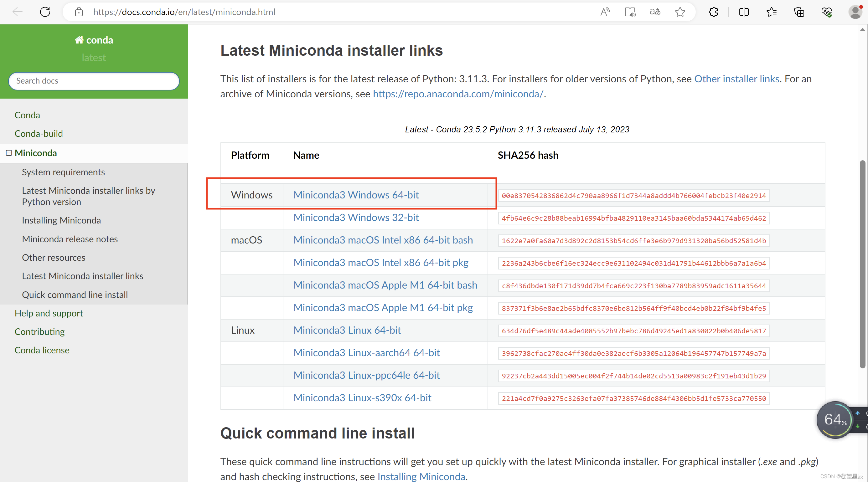The image size is (868, 482).
Task: Click the Search docs field
Action: tap(94, 81)
